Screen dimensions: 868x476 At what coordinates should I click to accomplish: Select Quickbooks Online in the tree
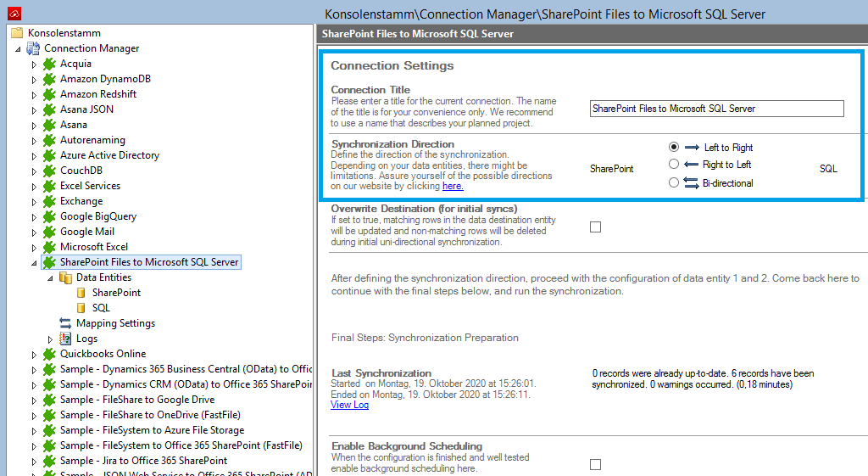103,354
